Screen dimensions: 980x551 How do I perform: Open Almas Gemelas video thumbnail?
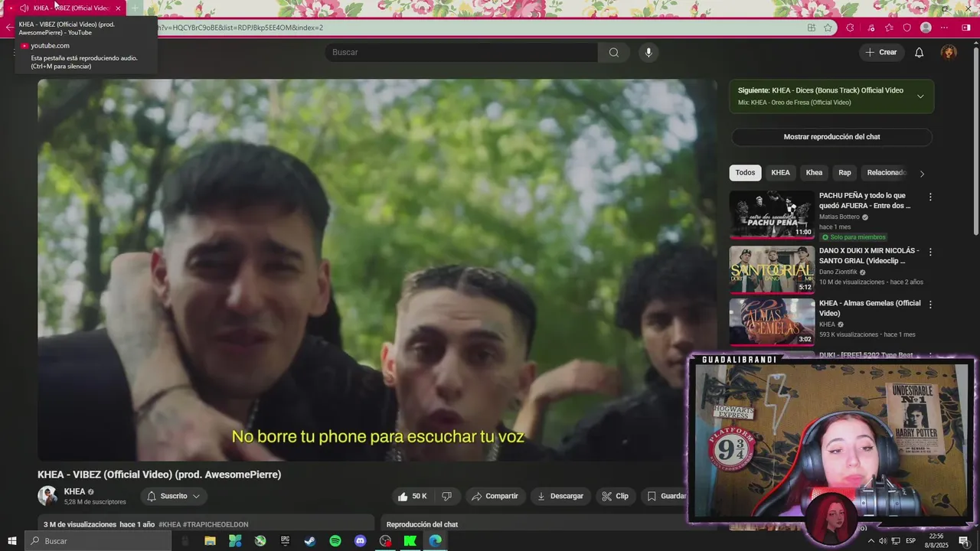772,322
